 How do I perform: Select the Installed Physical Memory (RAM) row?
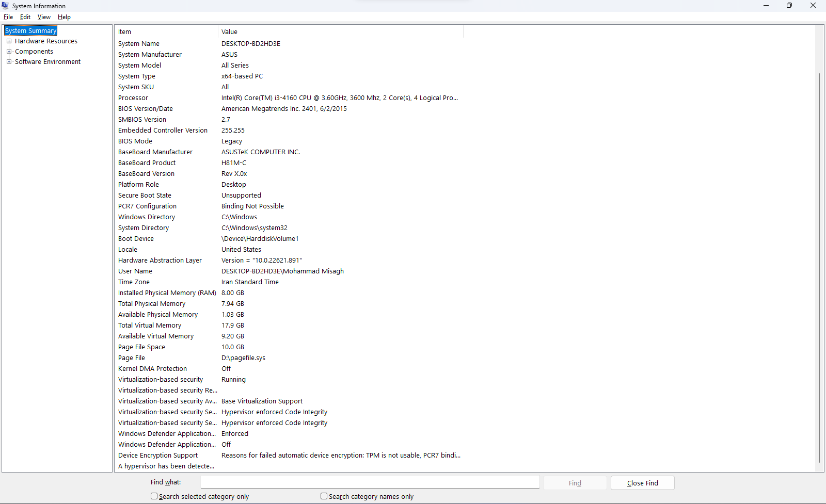(x=289, y=293)
